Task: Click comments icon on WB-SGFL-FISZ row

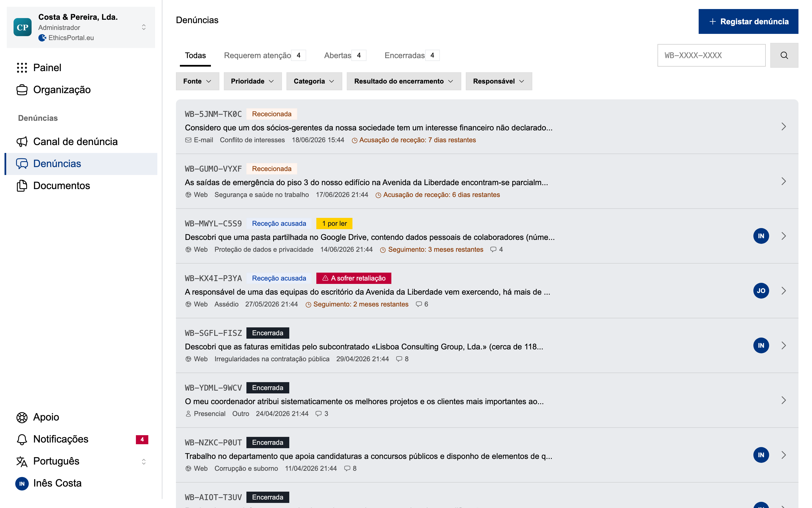Action: click(399, 359)
